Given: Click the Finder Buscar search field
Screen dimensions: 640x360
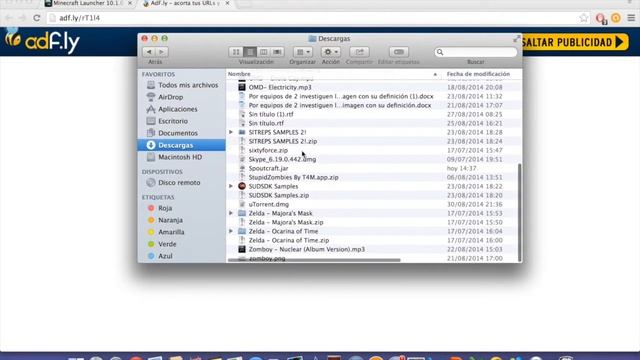Looking at the screenshot, I should tap(476, 52).
